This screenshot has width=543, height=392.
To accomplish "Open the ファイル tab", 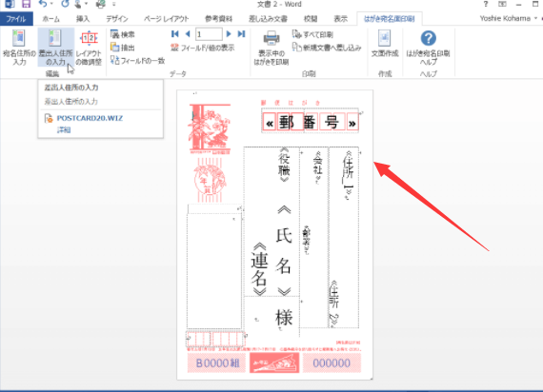I will click(16, 19).
